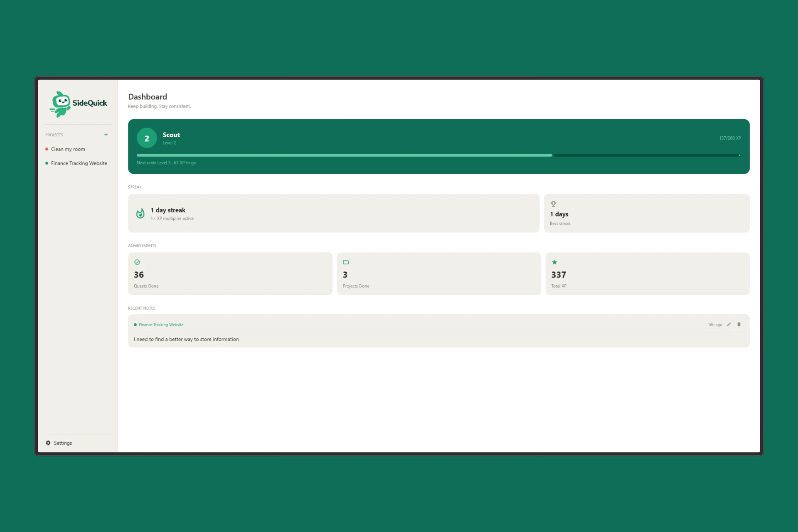Delete the recent note using the trash icon

click(739, 325)
